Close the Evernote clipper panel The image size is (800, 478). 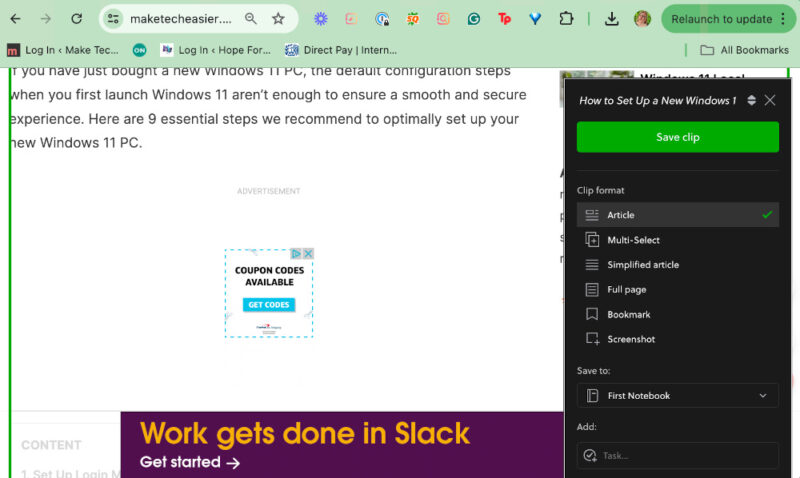(x=770, y=100)
